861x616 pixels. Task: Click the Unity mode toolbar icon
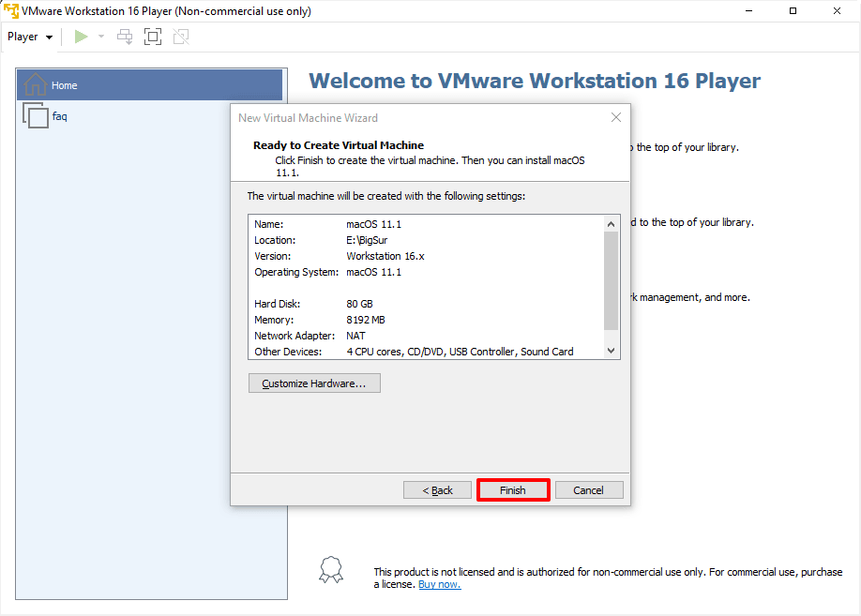181,37
